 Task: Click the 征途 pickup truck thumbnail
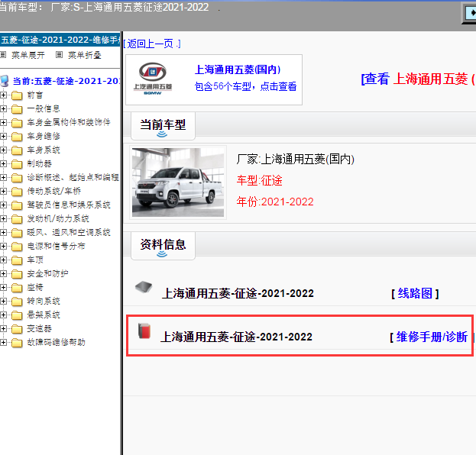[178, 182]
